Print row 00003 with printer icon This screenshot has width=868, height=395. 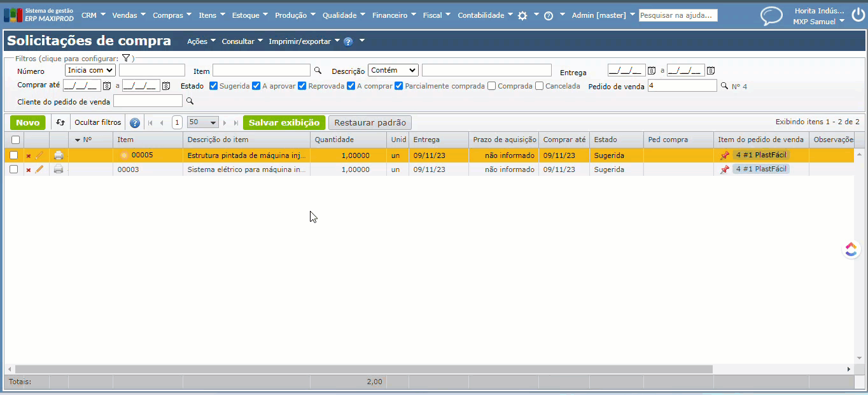click(59, 169)
